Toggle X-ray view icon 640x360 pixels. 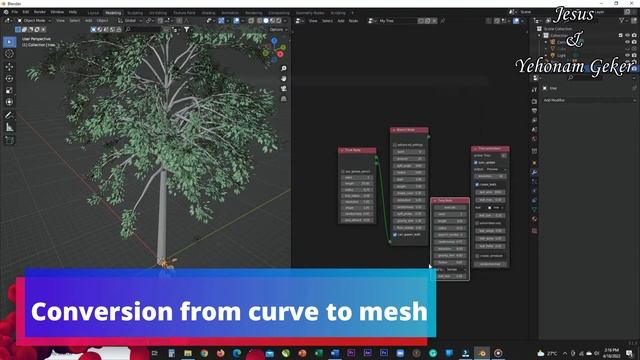251,20
